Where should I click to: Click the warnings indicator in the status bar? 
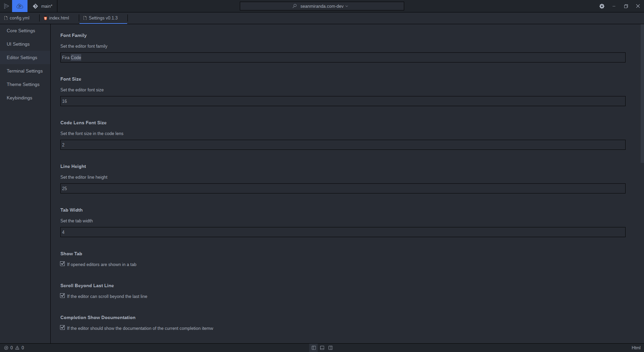click(x=19, y=348)
